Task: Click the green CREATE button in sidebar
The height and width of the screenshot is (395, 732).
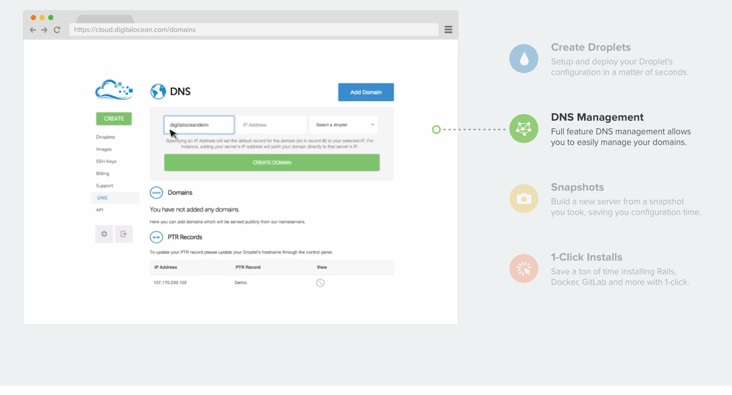Action: pos(114,119)
